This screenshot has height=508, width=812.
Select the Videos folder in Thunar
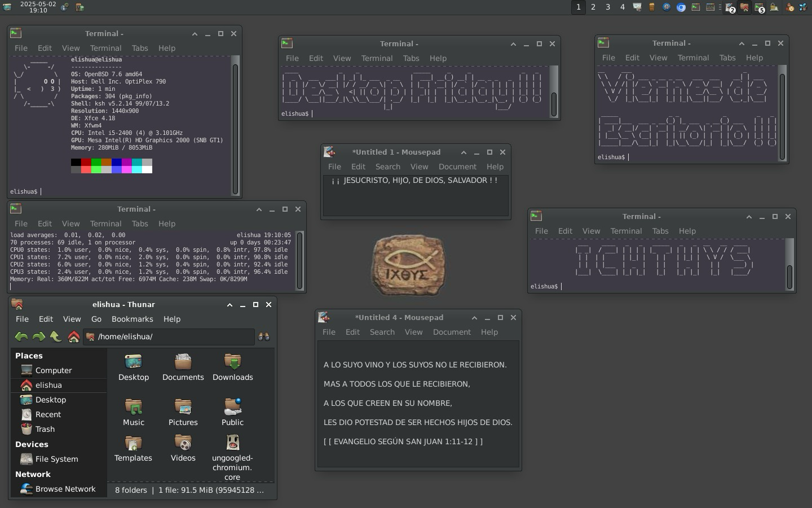[x=183, y=449]
